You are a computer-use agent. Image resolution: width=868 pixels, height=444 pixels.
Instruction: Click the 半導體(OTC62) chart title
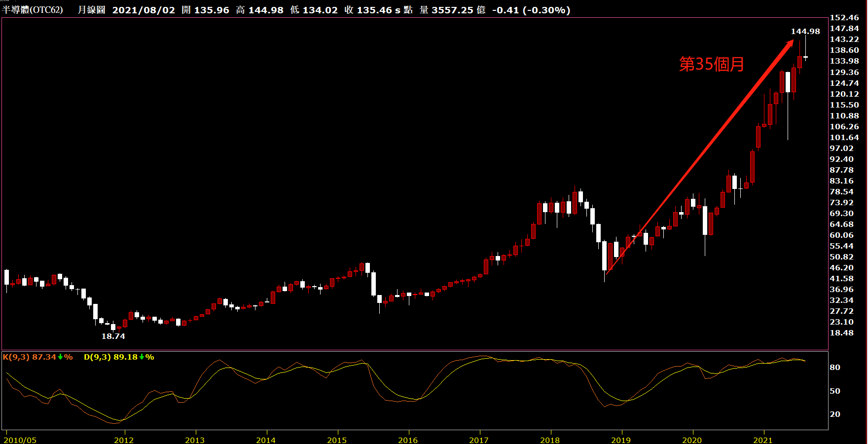point(33,10)
